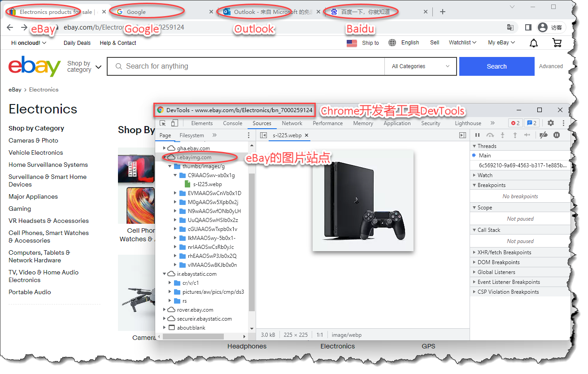Open DevTools settings gear
This screenshot has height=374, width=588.
[x=550, y=123]
